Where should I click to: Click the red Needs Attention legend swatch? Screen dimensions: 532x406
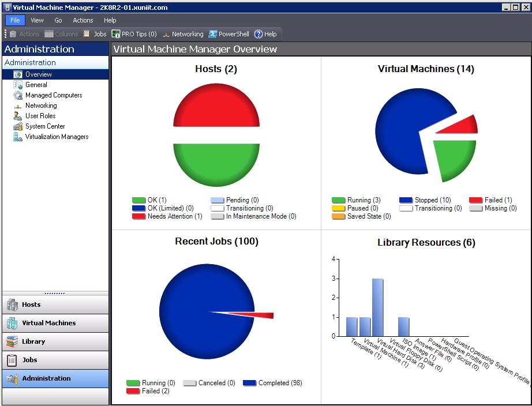[138, 216]
